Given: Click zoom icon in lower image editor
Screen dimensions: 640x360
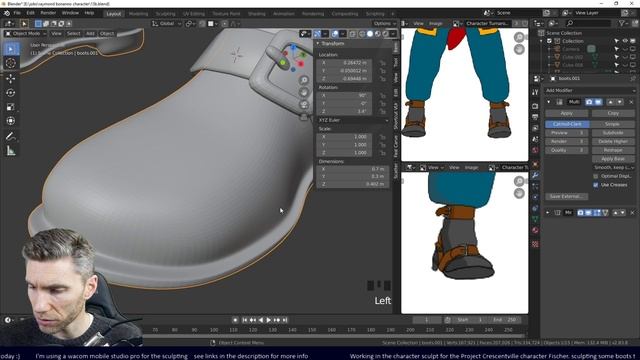Looking at the screenshot, I should 519,181.
